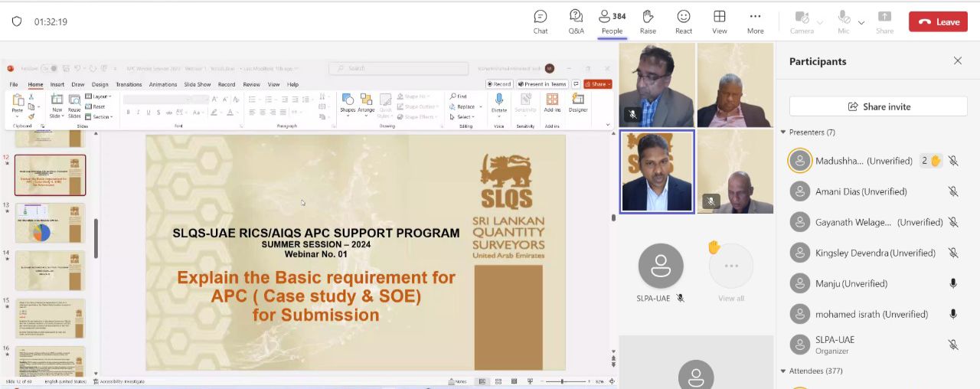Raise your hand in the meeting
This screenshot has width=980, height=389.
pos(648,21)
